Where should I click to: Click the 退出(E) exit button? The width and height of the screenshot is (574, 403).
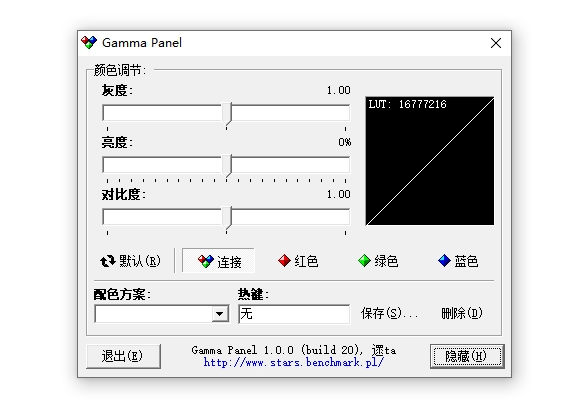pos(123,356)
